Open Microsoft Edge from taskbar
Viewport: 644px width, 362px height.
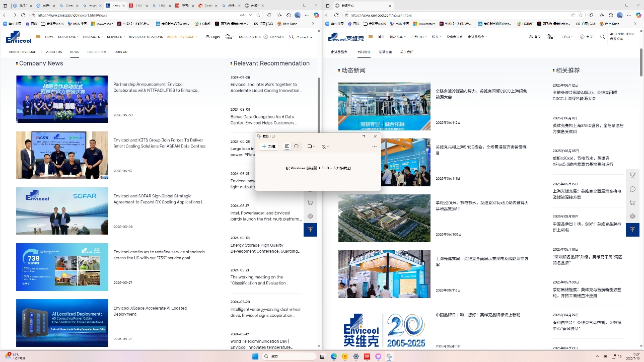[x=334, y=356]
